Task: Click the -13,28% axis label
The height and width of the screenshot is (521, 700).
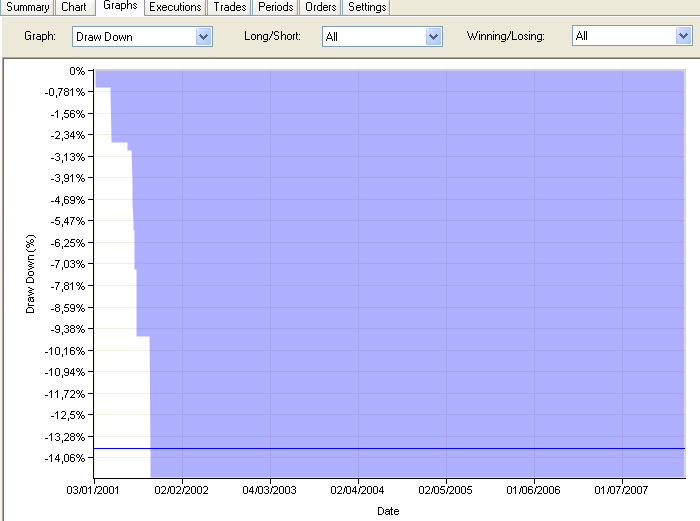Action: click(65, 437)
